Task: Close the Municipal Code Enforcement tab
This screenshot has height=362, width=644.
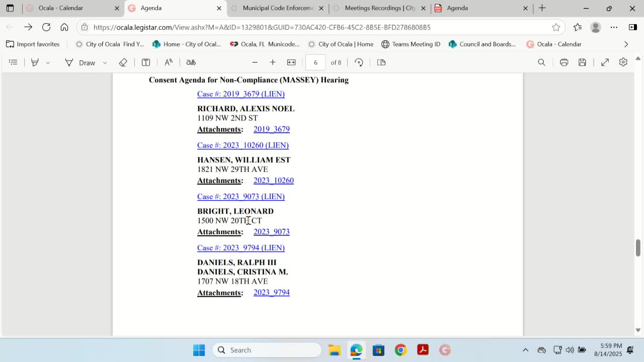Action: click(321, 8)
